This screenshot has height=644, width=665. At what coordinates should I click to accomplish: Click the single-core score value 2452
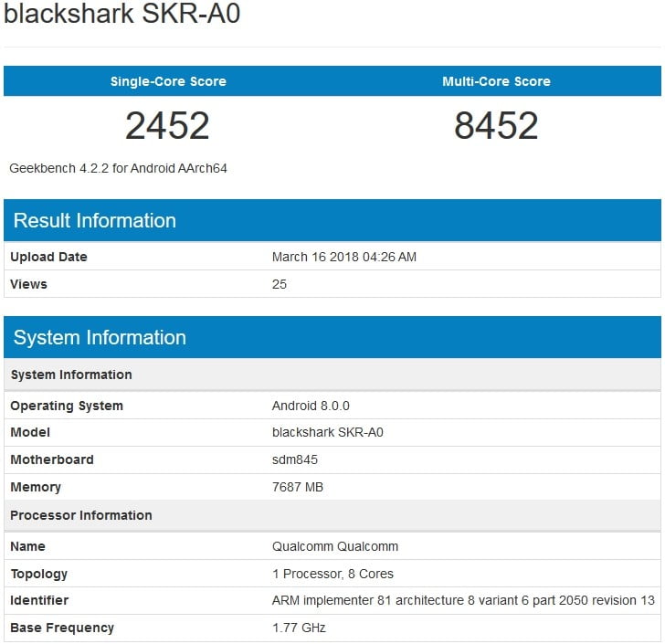pyautogui.click(x=168, y=126)
